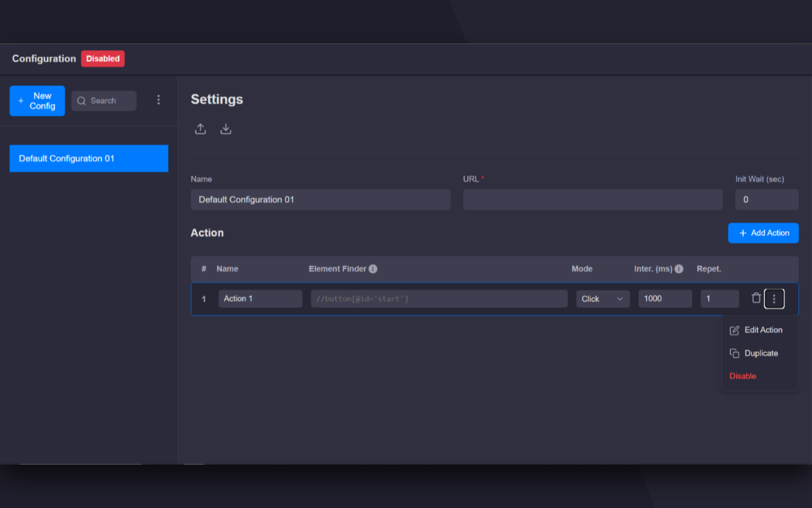812x508 pixels.
Task: Click the search magnifier icon in sidebar
Action: coord(81,100)
